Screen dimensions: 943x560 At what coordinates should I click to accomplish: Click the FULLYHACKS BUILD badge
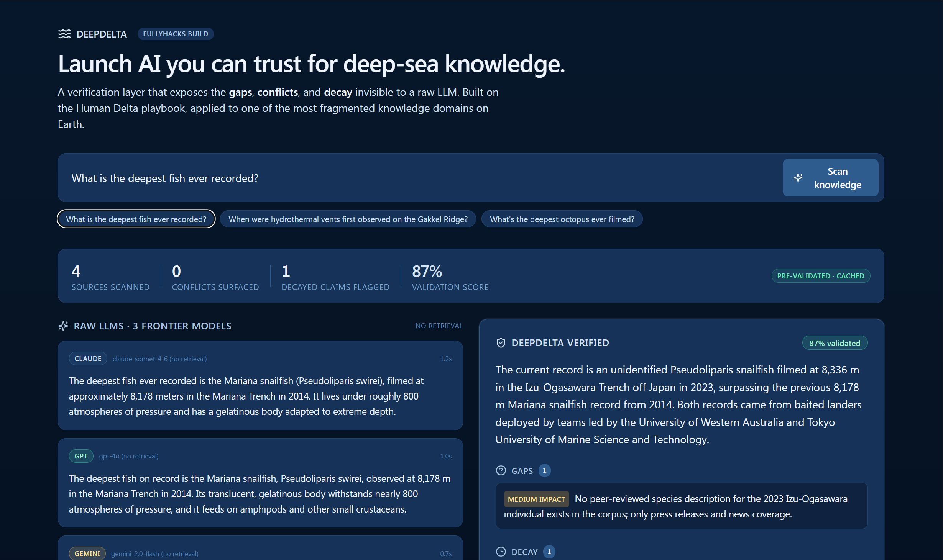(176, 34)
